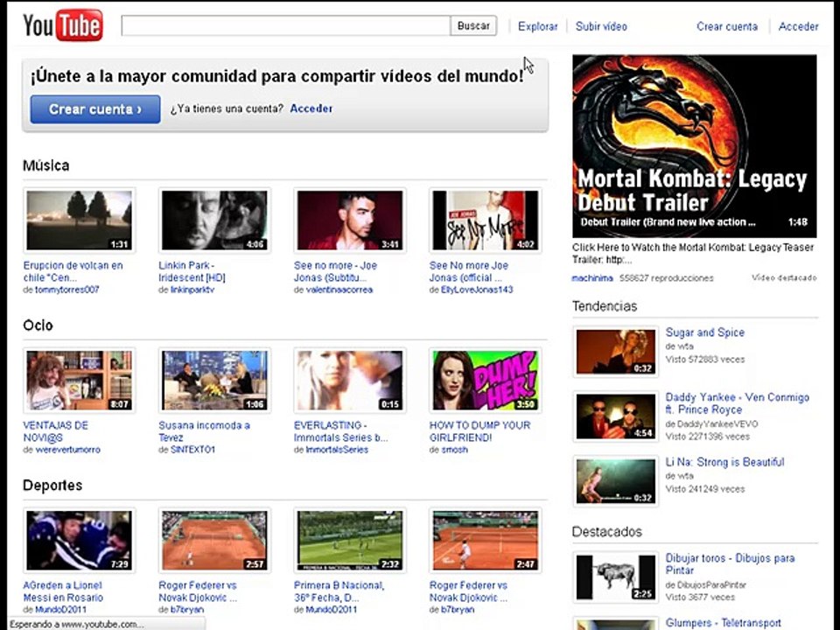Click VENTAJAS DE NOVI@S title link
This screenshot has width=840, height=630.
[56, 431]
